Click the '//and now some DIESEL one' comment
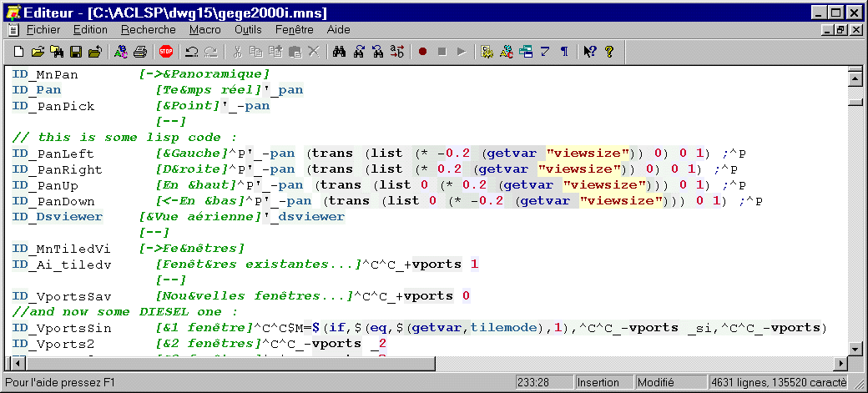 [x=124, y=311]
